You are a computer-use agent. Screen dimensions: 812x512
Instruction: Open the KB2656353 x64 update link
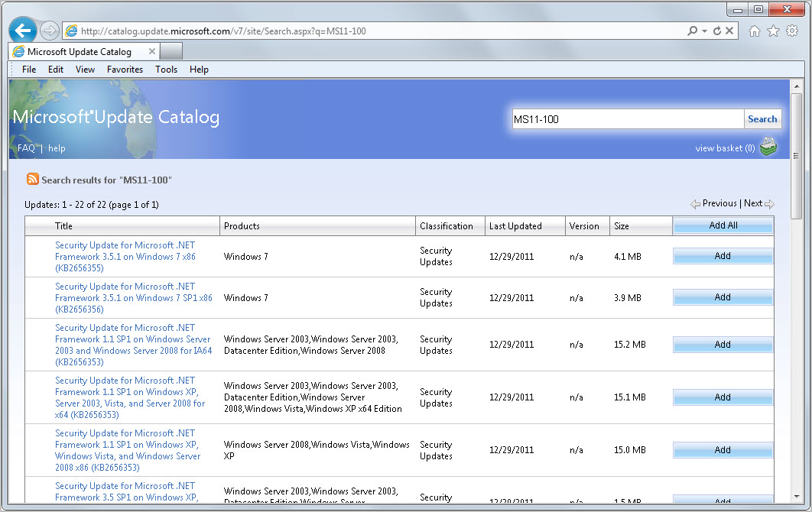coord(130,397)
